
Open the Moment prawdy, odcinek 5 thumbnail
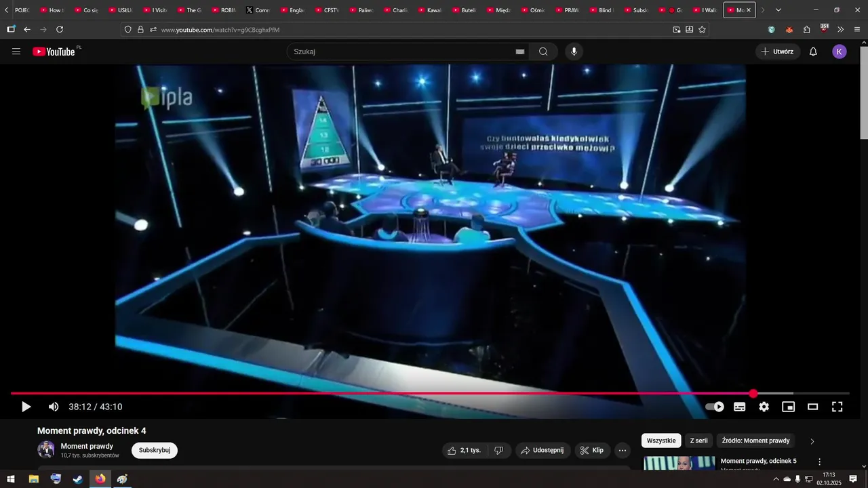point(679,463)
